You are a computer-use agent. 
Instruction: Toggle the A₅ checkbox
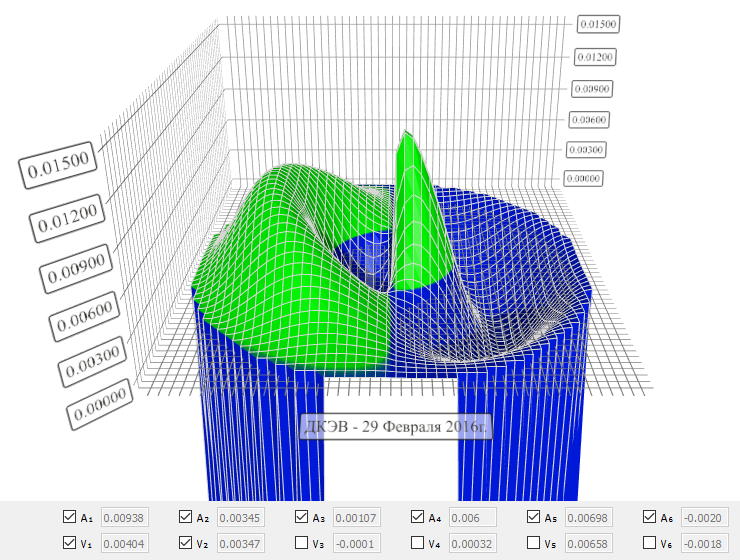[533, 517]
